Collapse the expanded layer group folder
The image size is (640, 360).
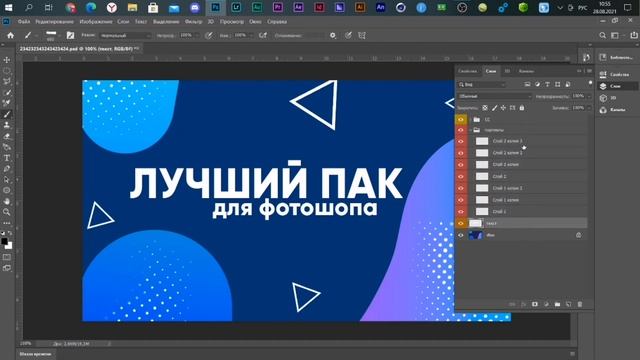[471, 130]
